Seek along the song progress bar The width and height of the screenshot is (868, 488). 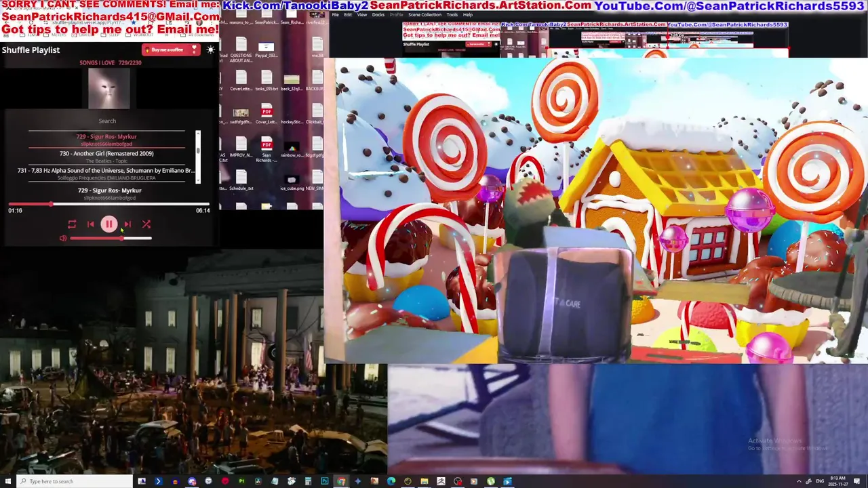(x=108, y=204)
